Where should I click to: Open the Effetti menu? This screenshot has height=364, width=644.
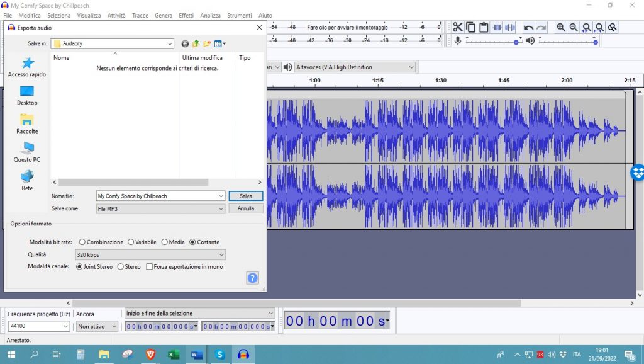click(x=186, y=15)
